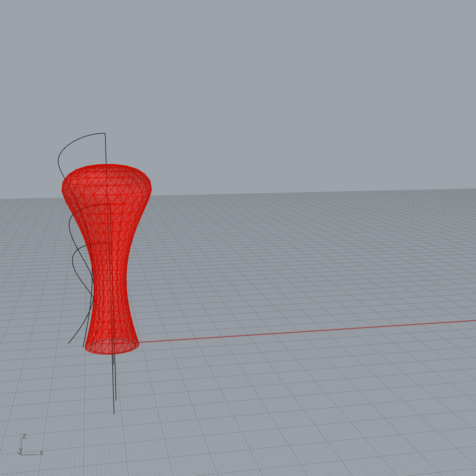
Task: Click the red X-axis line at the right edge
Action: pyautogui.click(x=471, y=321)
